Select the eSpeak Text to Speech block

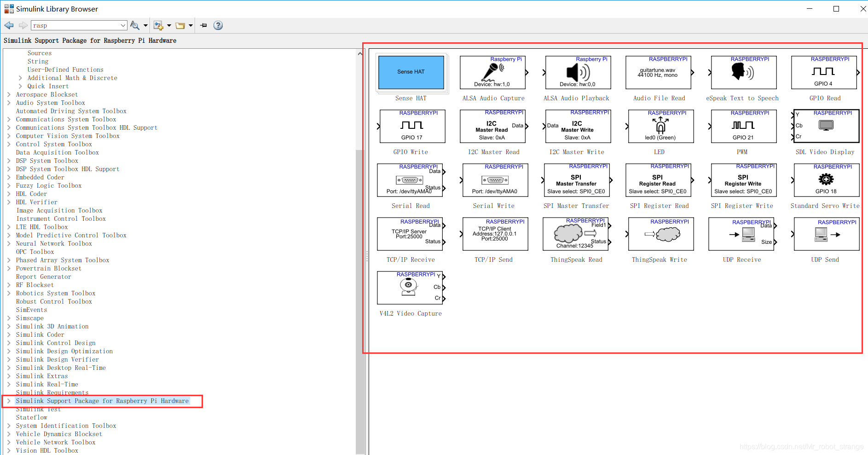tap(743, 72)
